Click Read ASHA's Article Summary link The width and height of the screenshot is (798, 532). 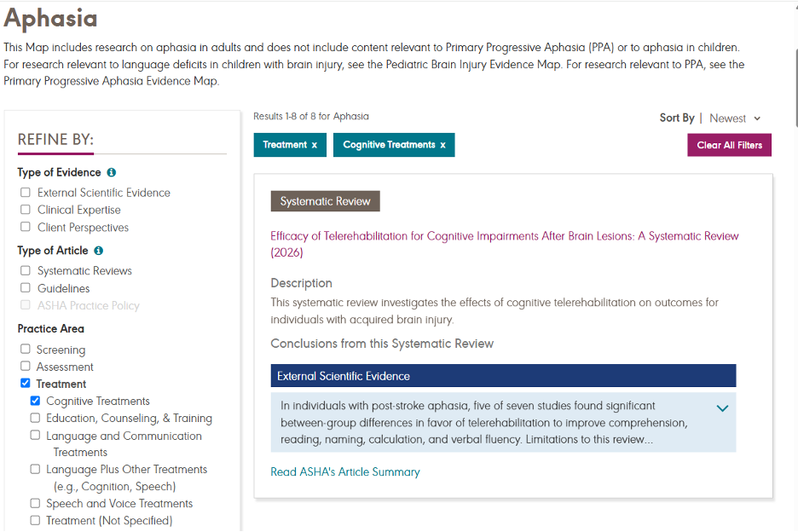(x=345, y=472)
